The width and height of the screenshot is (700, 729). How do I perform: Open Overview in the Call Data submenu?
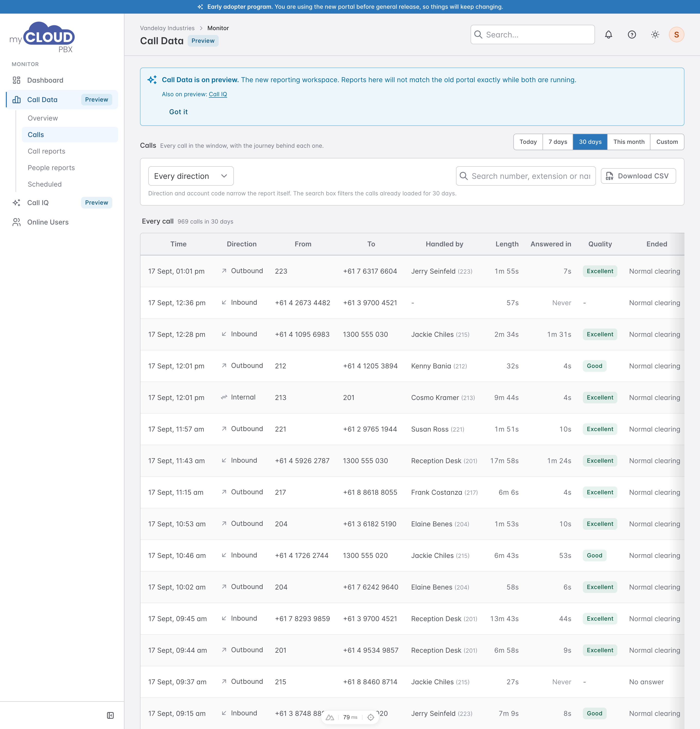point(70,118)
